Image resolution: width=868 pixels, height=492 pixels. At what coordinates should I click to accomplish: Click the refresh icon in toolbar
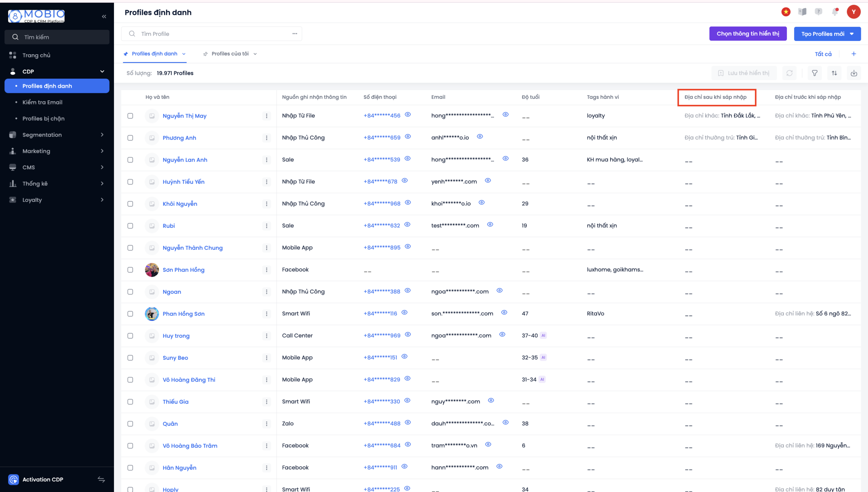pos(789,73)
